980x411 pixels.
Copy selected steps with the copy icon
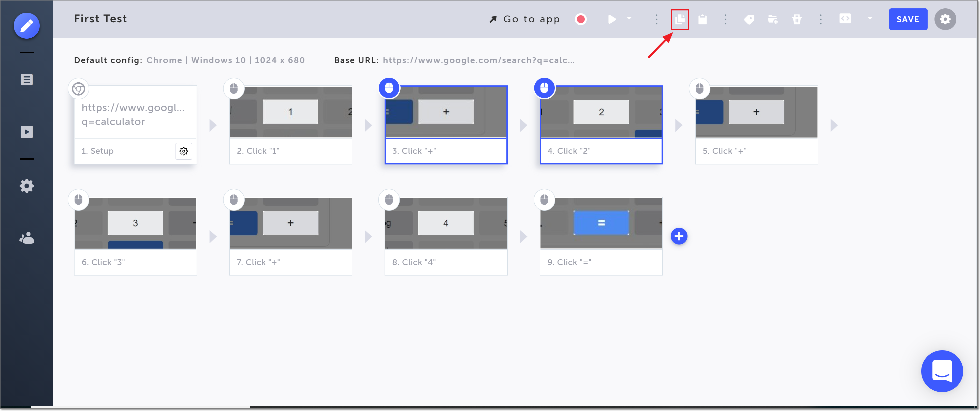tap(679, 19)
